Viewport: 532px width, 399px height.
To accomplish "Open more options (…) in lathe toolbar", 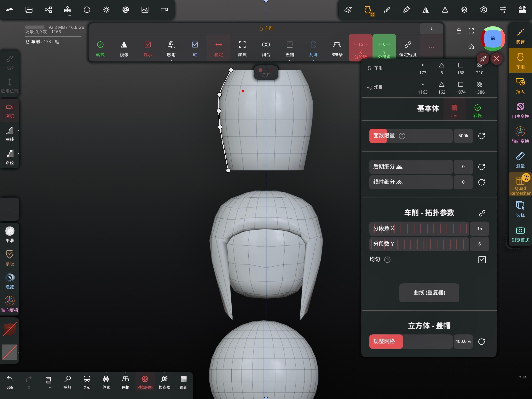I will 431,48.
